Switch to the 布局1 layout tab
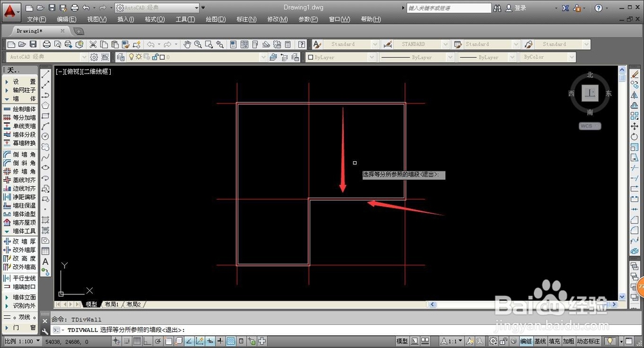The width and height of the screenshot is (644, 348). pyautogui.click(x=111, y=304)
